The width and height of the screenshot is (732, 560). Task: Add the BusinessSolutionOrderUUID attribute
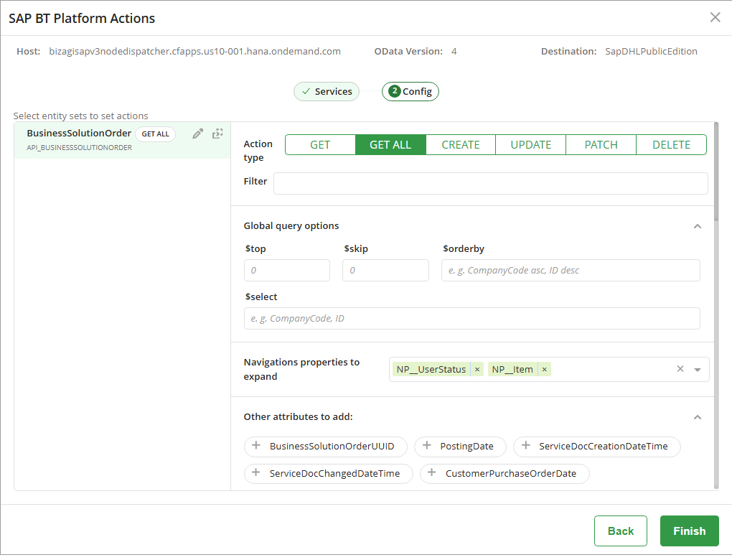coord(325,447)
